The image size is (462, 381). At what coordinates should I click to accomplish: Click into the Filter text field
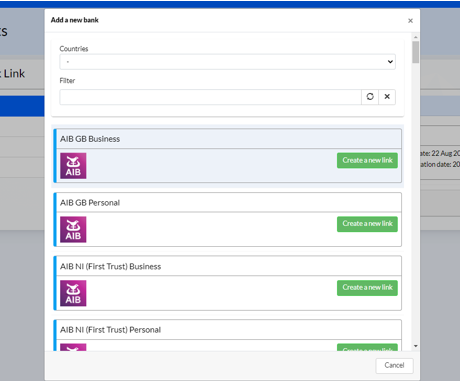point(210,97)
